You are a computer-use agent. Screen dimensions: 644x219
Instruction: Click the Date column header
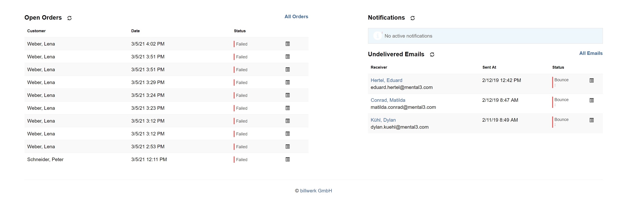[135, 31]
